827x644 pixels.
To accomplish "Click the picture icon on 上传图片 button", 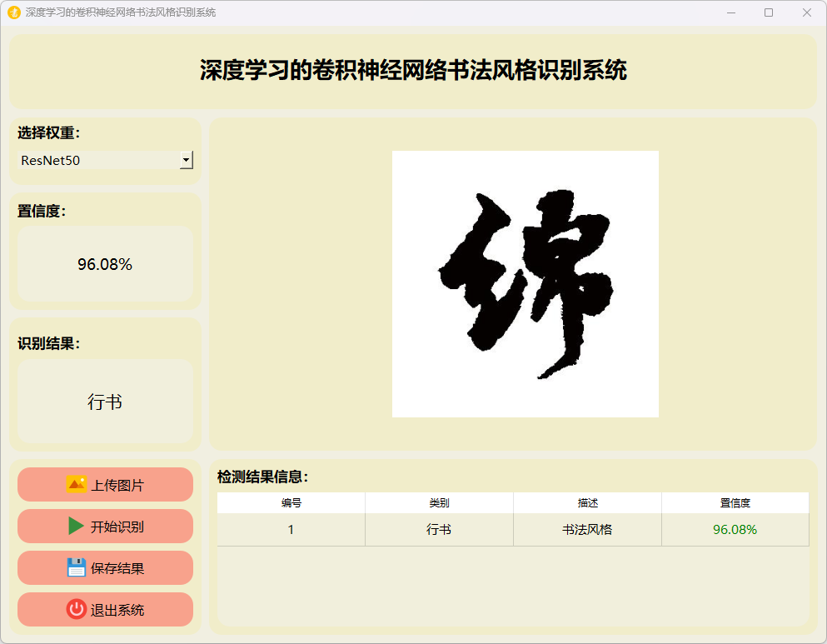I will (77, 485).
